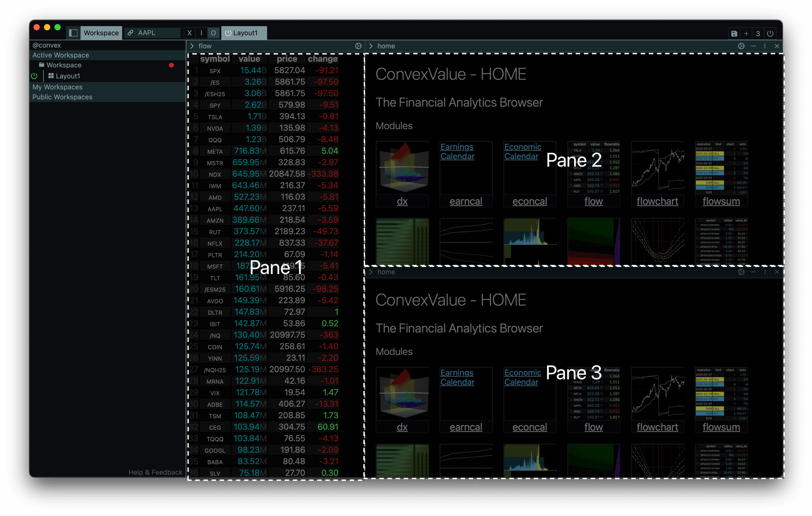812x516 pixels.
Task: Click the red dot beside Workspace folder
Action: click(x=171, y=65)
